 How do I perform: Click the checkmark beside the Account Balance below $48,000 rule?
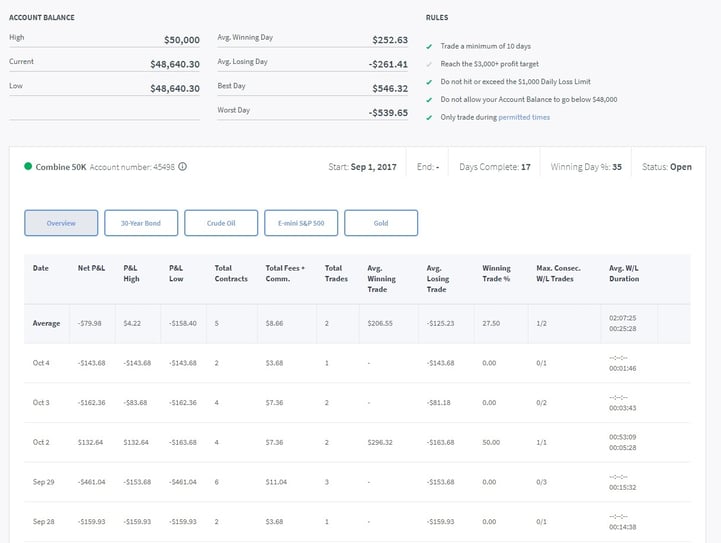429,100
